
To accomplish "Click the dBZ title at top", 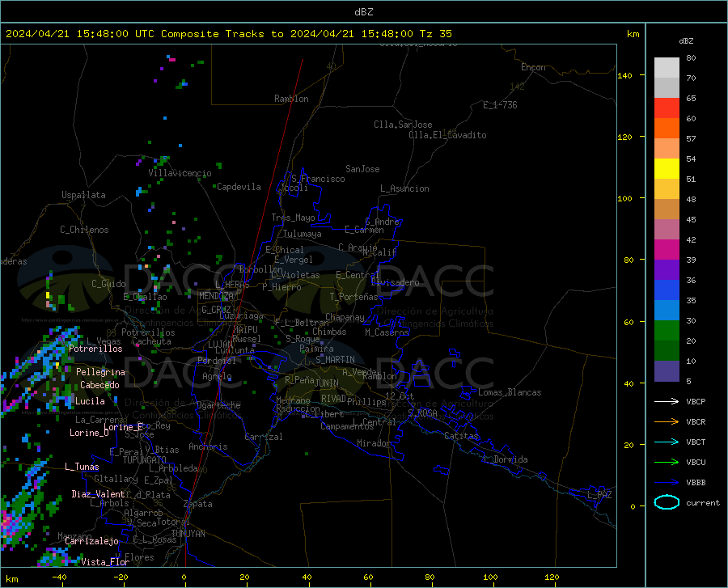I will click(363, 12).
